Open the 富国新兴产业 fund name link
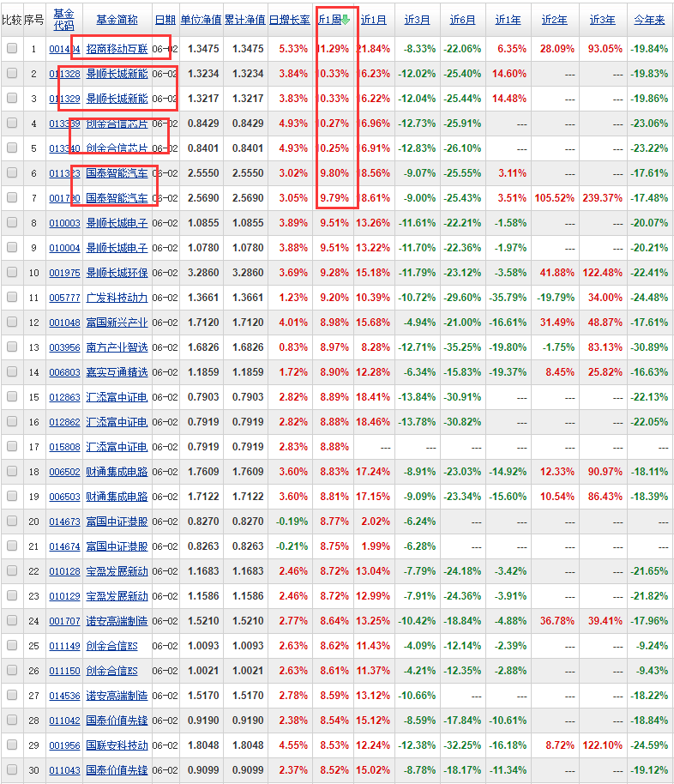This screenshot has width=674, height=784. click(x=117, y=323)
